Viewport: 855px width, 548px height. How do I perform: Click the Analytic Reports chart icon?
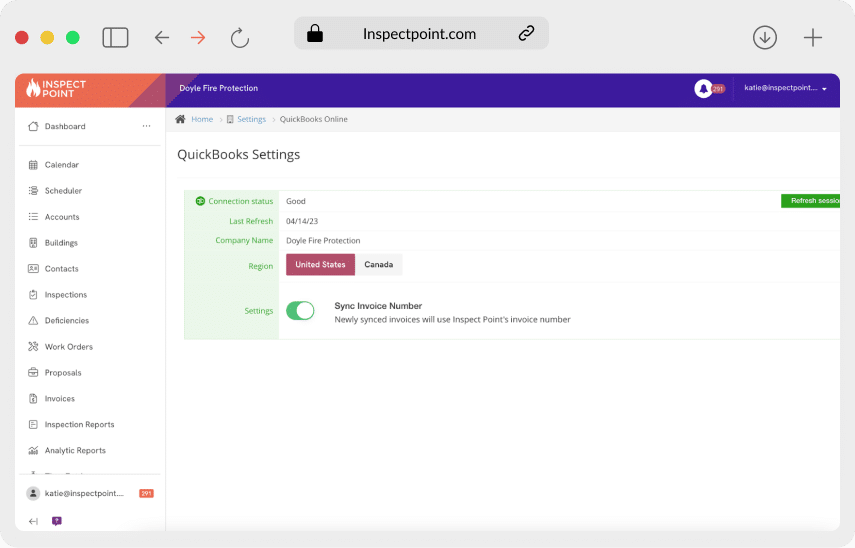33,451
